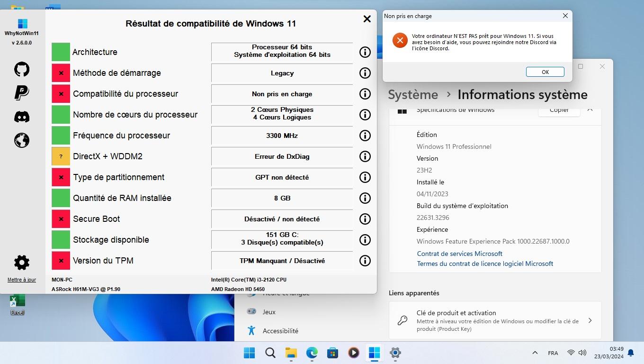Click Intel(R) Core(TM) i3-2120 CPU text
644x364 pixels.
click(249, 280)
